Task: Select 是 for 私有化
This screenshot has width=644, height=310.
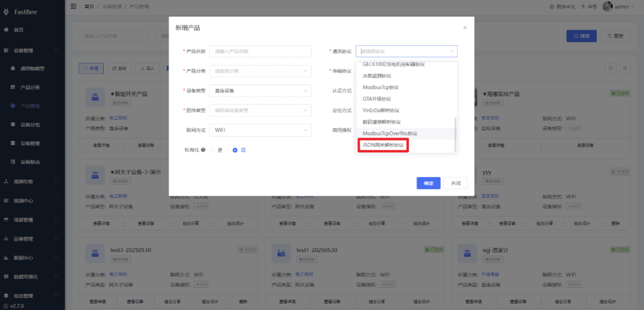Action: [212, 150]
